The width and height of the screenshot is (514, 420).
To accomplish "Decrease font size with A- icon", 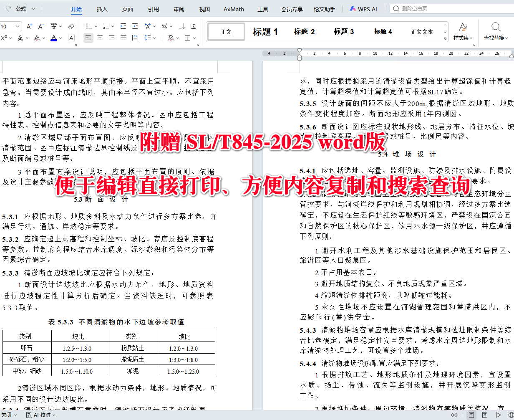I will click(x=41, y=26).
